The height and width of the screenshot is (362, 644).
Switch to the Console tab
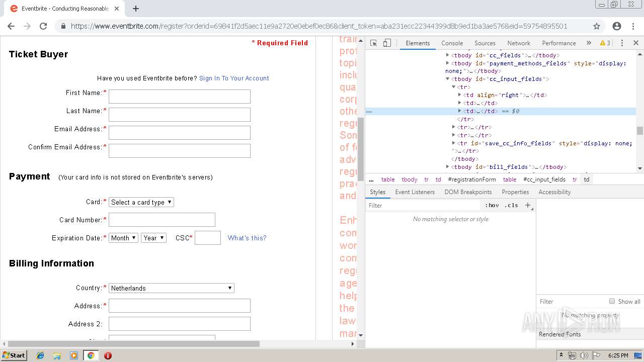[452, 43]
